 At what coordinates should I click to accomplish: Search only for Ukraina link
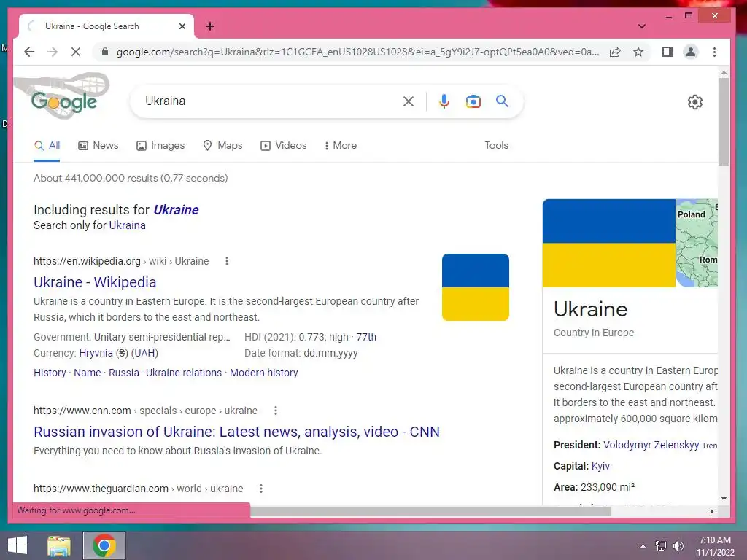pos(127,225)
